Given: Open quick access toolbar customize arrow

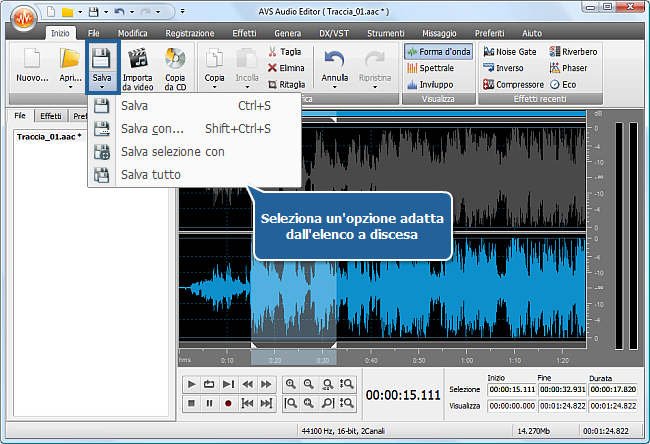Looking at the screenshot, I should click(x=182, y=11).
